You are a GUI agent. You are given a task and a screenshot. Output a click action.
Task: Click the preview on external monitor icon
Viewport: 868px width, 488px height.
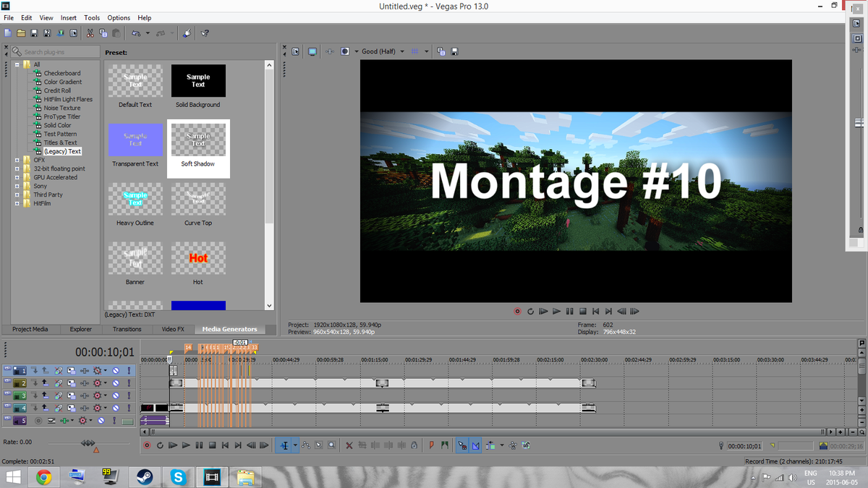tap(312, 51)
